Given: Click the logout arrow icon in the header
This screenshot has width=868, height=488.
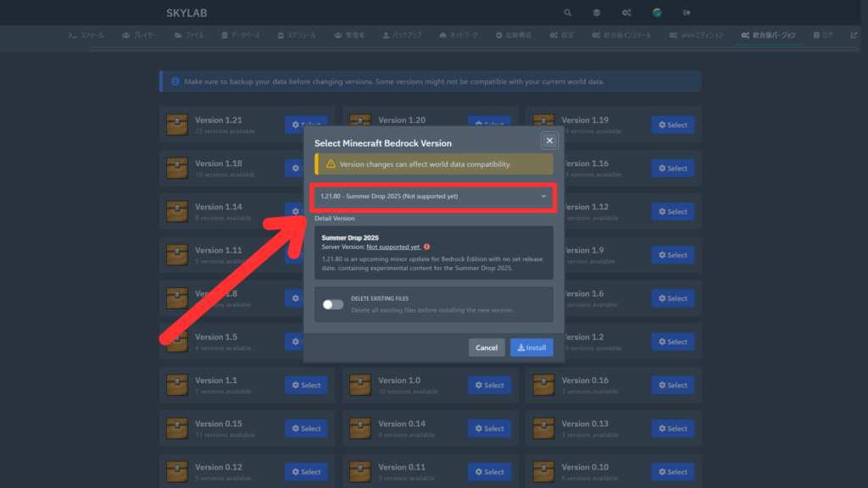Looking at the screenshot, I should pyautogui.click(x=687, y=13).
